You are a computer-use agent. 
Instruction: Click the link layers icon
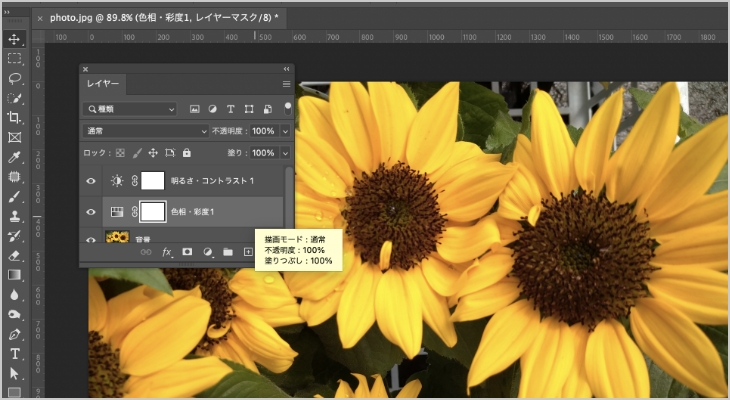146,252
